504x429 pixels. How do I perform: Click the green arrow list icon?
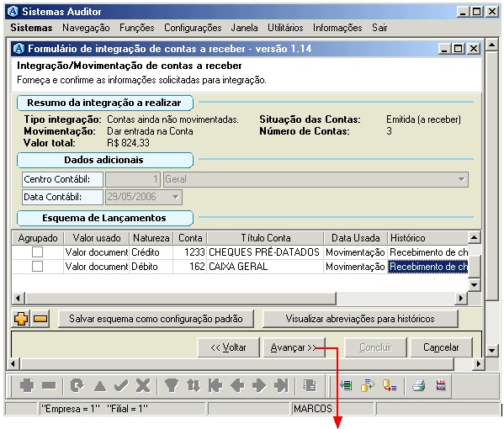(346, 385)
